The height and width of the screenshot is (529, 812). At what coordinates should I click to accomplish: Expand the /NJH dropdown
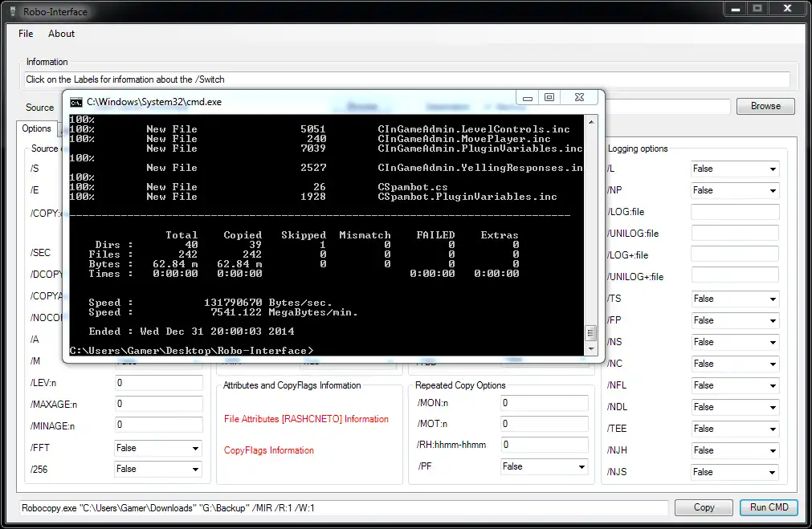[735, 451]
